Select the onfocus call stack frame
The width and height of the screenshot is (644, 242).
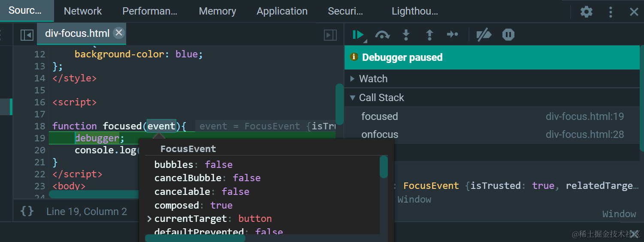coord(380,134)
